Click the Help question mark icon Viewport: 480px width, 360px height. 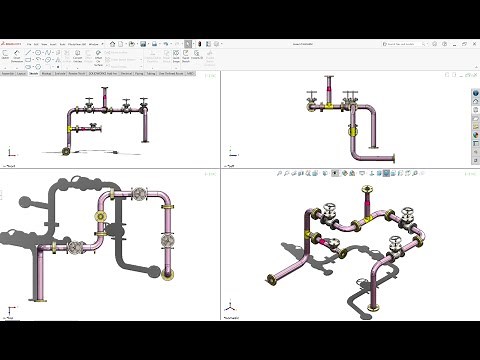[x=445, y=44]
